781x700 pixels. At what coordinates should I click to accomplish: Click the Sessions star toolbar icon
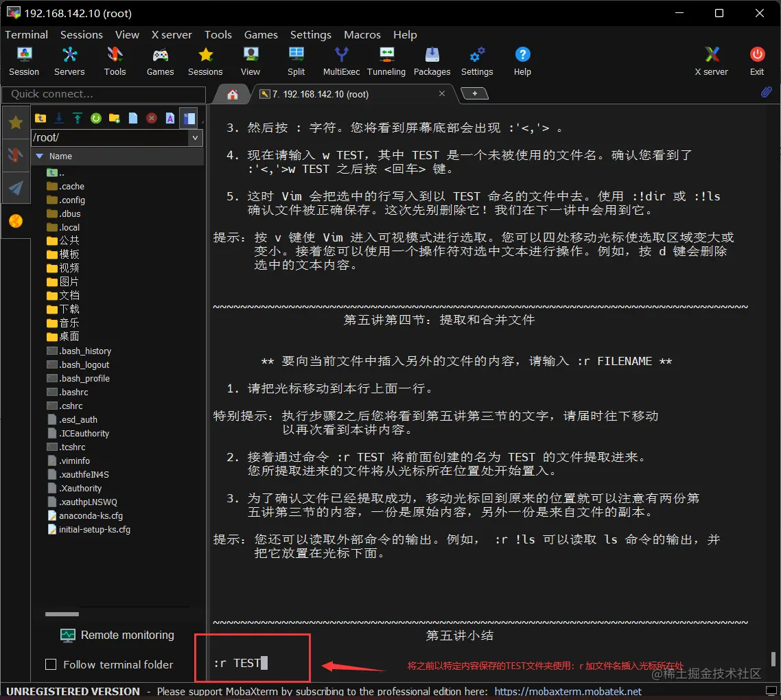(205, 61)
